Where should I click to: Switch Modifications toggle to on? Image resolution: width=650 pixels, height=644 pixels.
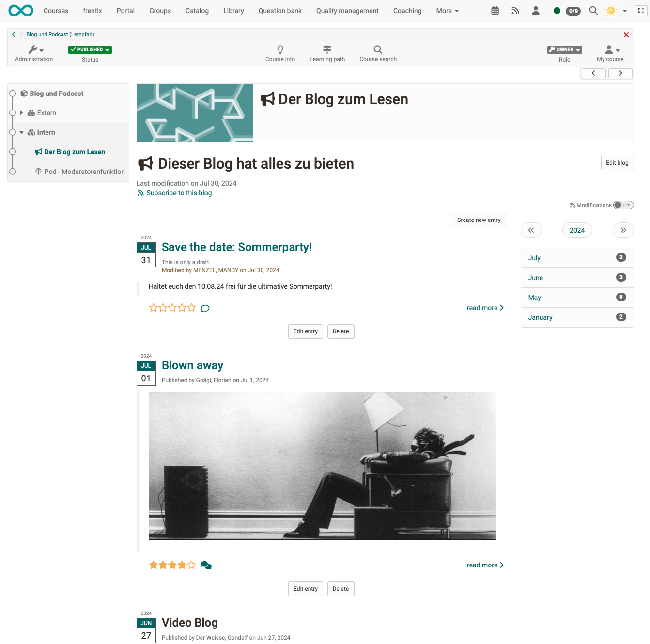pos(623,205)
